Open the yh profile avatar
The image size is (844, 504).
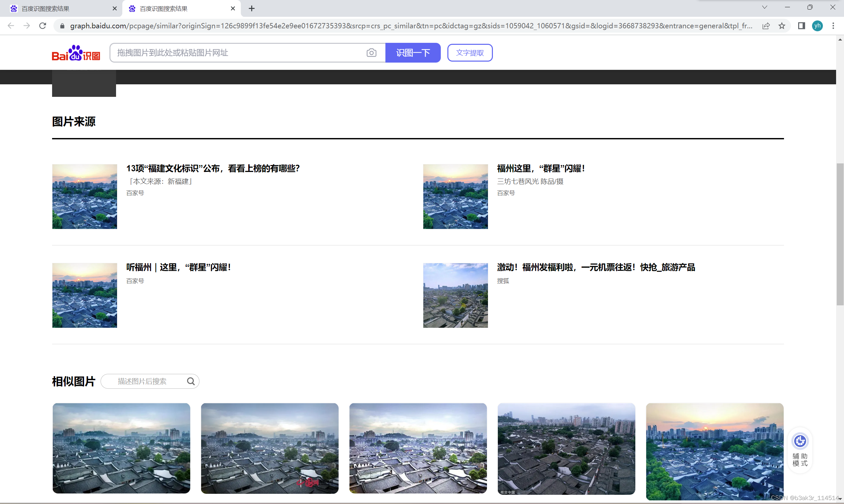tap(817, 26)
